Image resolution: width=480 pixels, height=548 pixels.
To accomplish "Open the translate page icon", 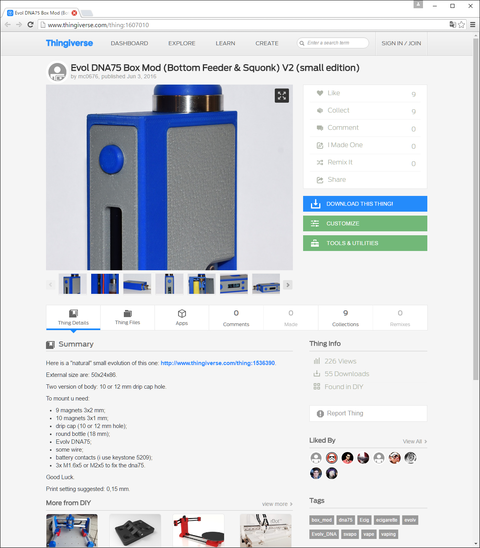I will [452, 24].
